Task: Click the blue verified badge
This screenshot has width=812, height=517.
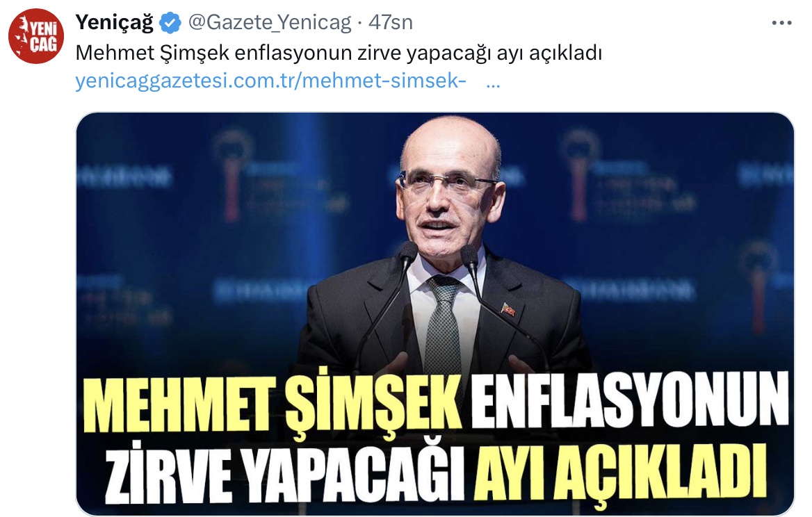Action: pyautogui.click(x=170, y=23)
